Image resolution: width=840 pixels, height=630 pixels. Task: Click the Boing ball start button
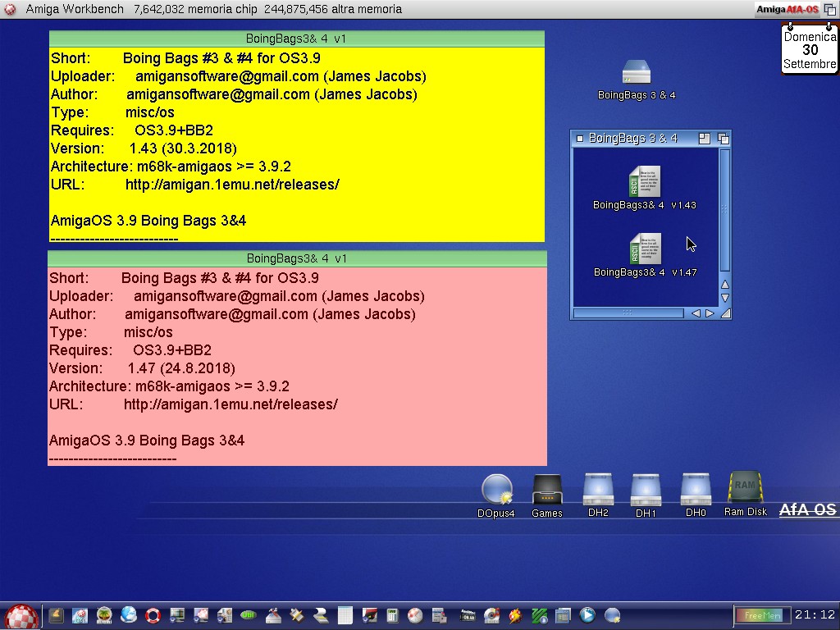tap(21, 616)
